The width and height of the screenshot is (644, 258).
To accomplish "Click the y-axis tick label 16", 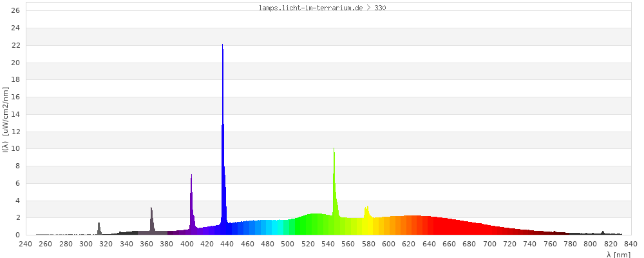I will pyautogui.click(x=15, y=97).
